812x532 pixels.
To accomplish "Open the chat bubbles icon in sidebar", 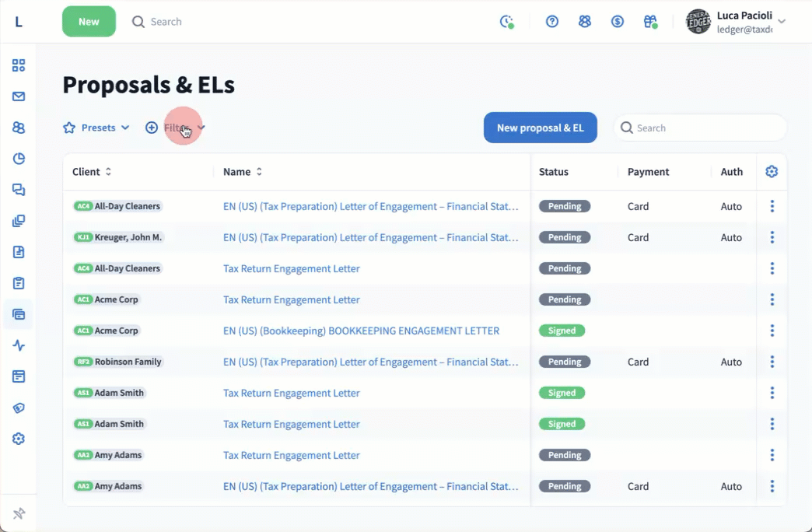I will [19, 190].
